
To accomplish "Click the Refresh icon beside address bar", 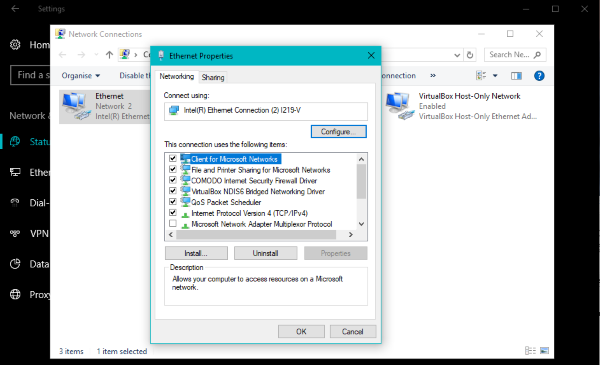I will [x=470, y=55].
